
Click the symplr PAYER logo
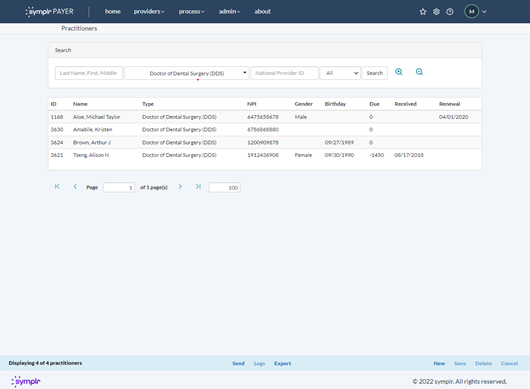click(x=50, y=11)
